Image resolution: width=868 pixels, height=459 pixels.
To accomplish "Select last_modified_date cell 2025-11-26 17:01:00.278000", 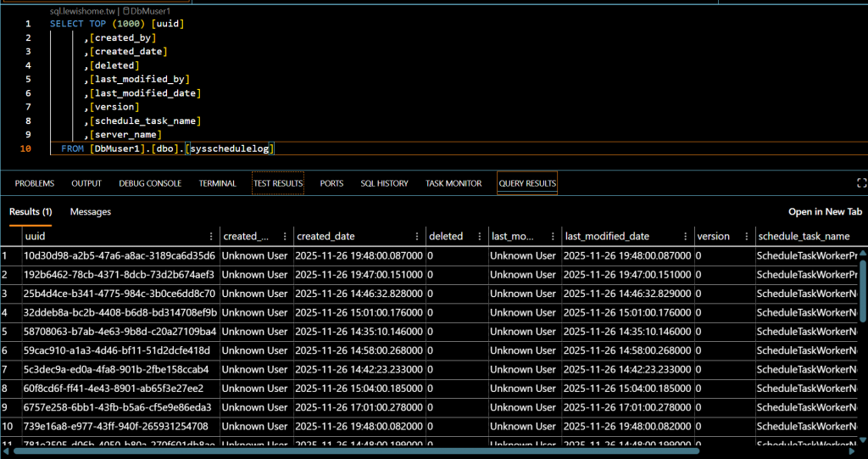I will (x=628, y=407).
